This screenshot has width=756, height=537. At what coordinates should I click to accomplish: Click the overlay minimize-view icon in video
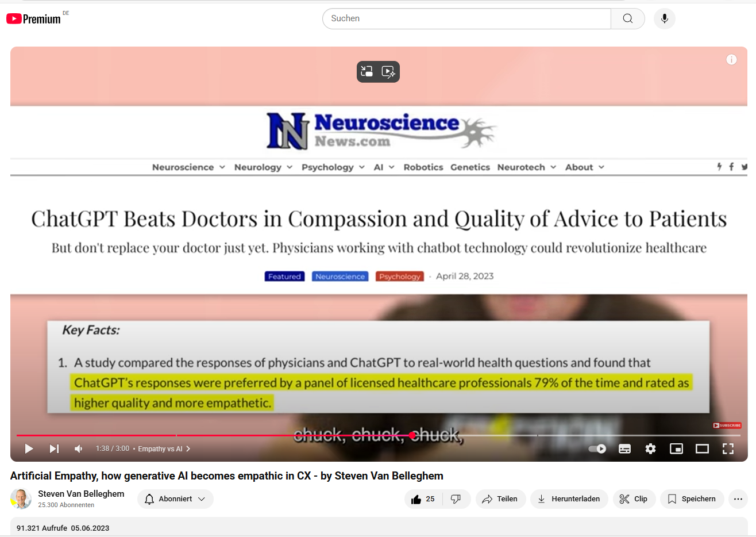click(367, 71)
